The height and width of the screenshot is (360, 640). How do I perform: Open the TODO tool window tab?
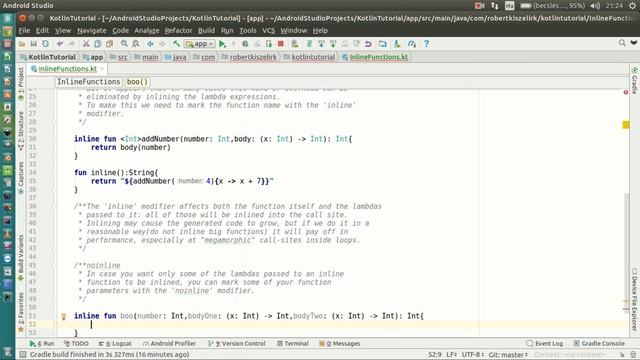pyautogui.click(x=76, y=344)
